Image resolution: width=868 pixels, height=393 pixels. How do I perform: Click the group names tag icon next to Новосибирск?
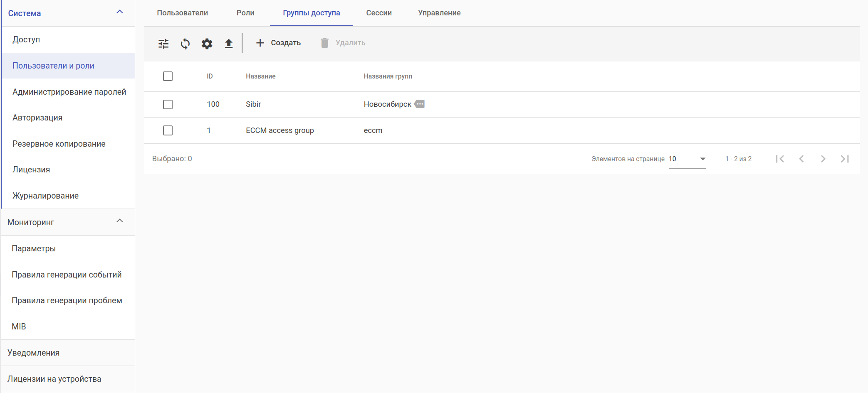point(420,104)
